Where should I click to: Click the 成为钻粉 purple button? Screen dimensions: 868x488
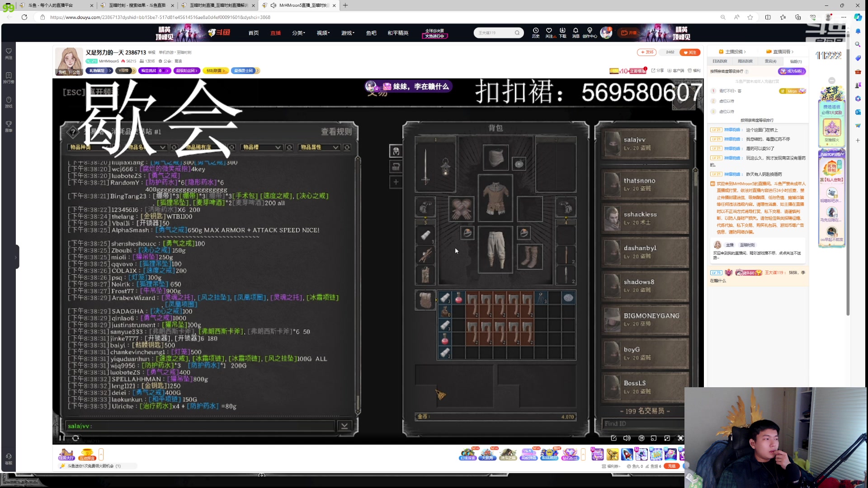point(792,71)
